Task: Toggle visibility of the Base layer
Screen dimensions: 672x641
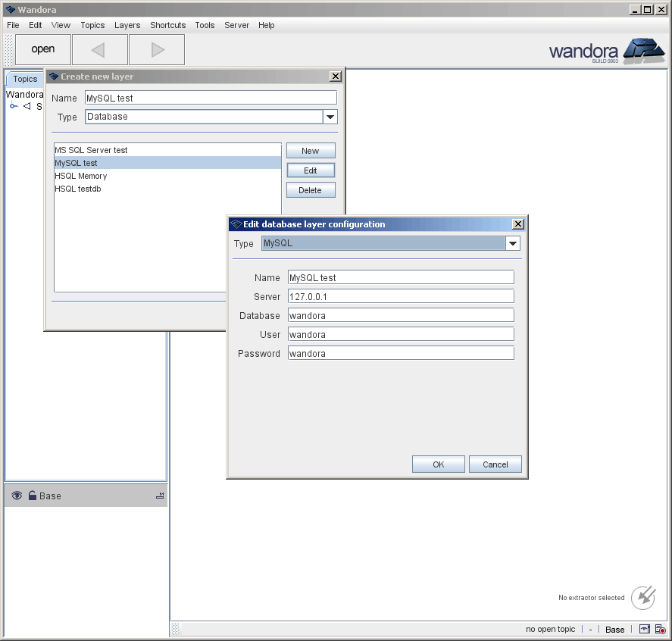Action: (17, 496)
